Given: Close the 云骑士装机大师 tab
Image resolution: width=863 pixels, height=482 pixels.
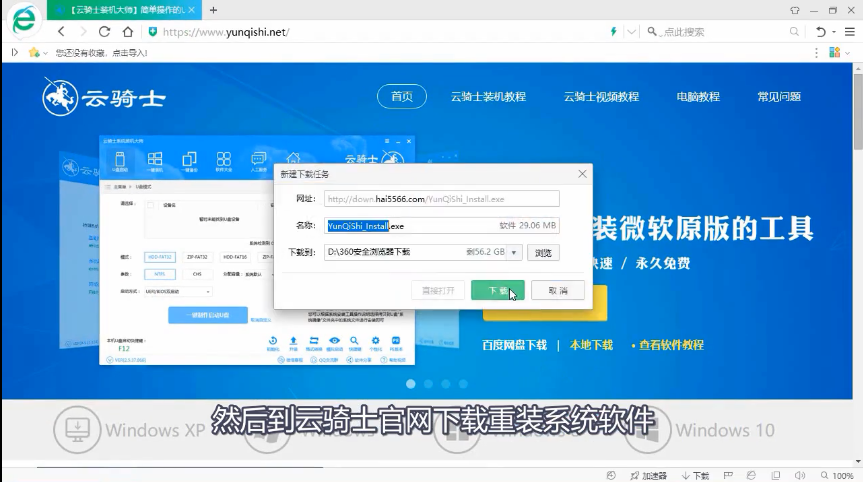Looking at the screenshot, I should (x=191, y=10).
